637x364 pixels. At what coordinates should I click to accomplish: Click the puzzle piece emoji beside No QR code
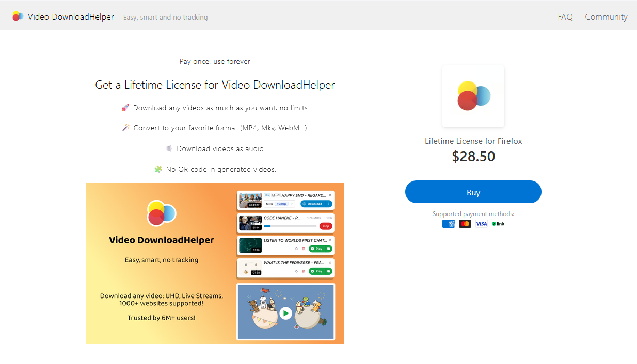158,169
